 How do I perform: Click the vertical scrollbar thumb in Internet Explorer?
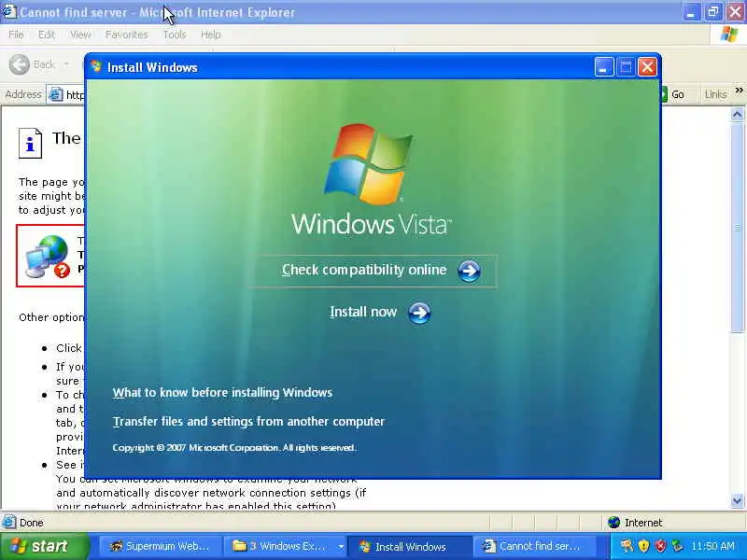tap(737, 228)
